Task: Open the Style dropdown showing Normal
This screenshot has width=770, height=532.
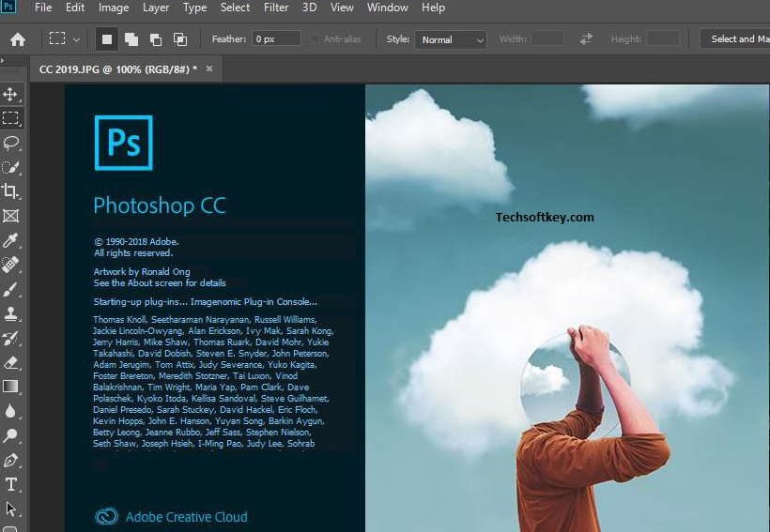Action: (451, 39)
